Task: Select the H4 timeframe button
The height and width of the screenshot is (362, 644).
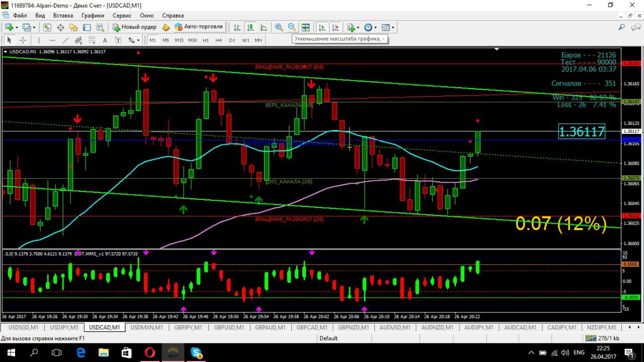Action: (218, 40)
